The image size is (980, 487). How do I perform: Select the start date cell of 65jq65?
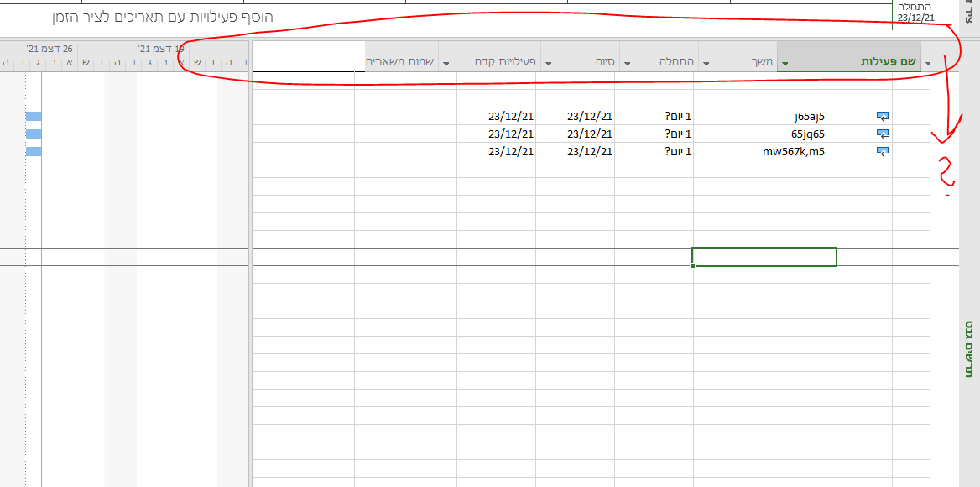[x=575, y=134]
